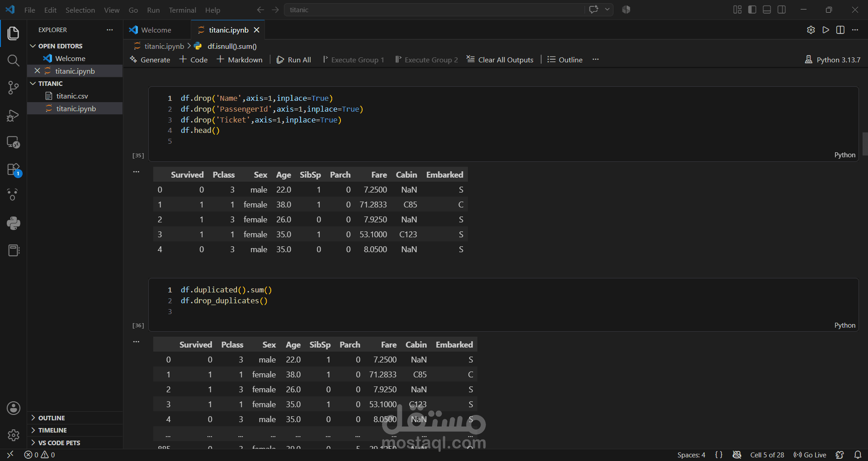Open cell 36 output actions menu
This screenshot has height=461, width=868.
[x=136, y=342]
